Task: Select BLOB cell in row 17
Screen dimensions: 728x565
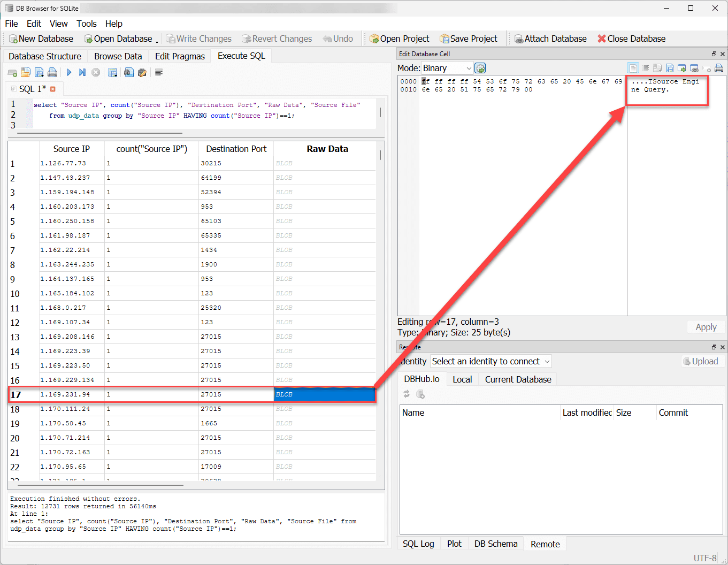Action: tap(325, 394)
